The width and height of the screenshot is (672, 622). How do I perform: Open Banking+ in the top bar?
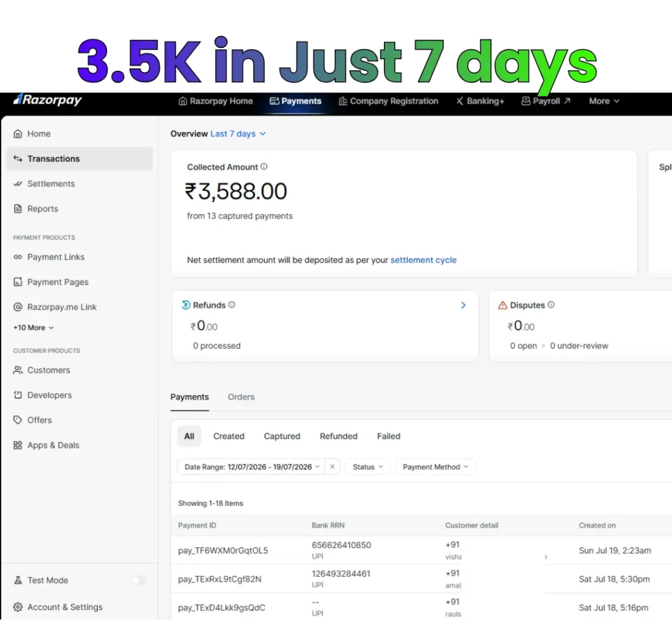pos(480,101)
